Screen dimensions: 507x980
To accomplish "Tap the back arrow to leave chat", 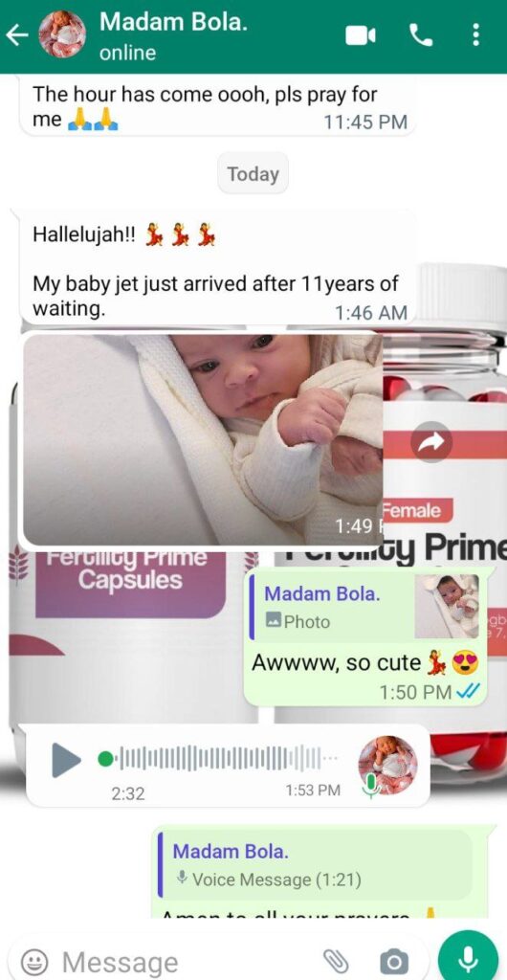I will pos(17,35).
